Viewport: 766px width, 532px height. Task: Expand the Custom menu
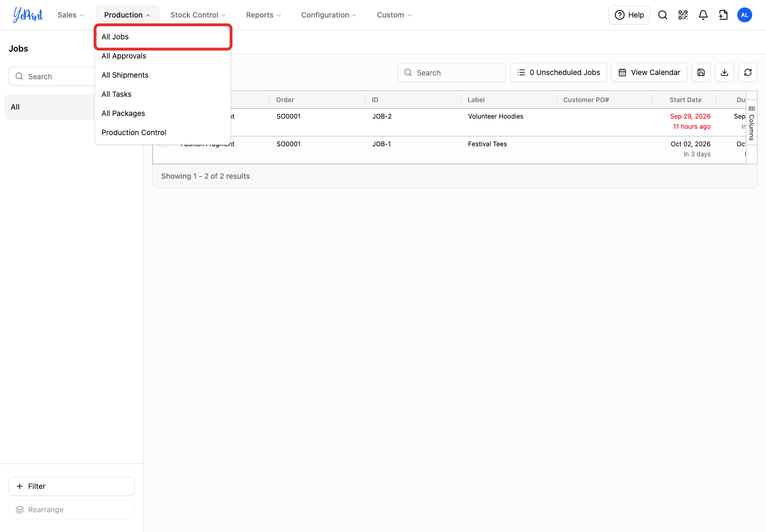pyautogui.click(x=394, y=15)
